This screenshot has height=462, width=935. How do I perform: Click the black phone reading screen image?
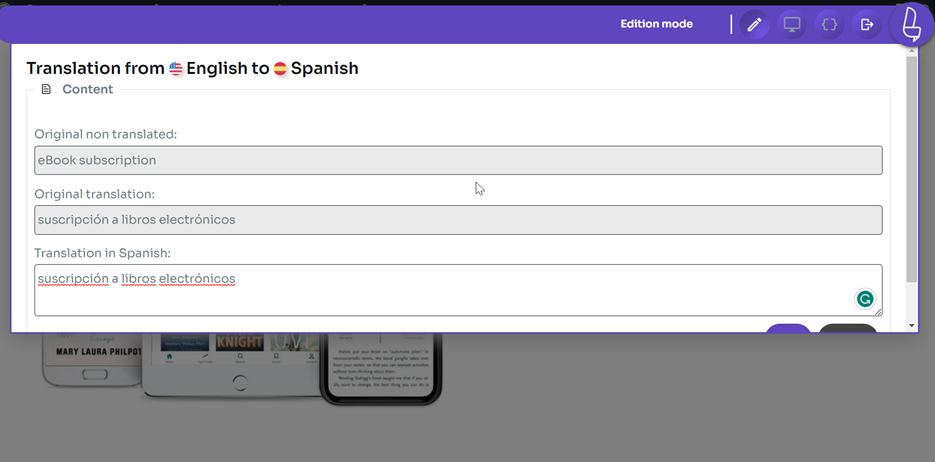point(382,369)
